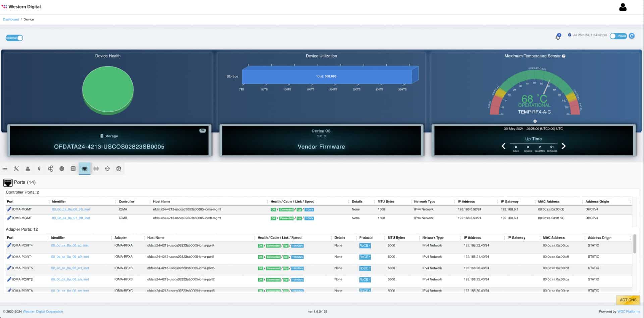Open RoCE protocol dropdown for IOMA-PORT2

click(x=365, y=280)
